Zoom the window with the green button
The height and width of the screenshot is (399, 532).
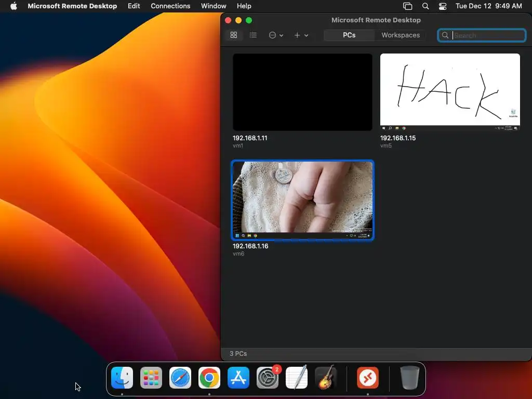pyautogui.click(x=249, y=20)
